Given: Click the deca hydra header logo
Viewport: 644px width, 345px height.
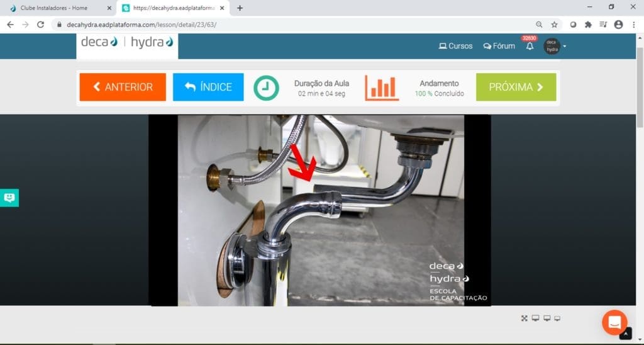Looking at the screenshot, I should 127,42.
